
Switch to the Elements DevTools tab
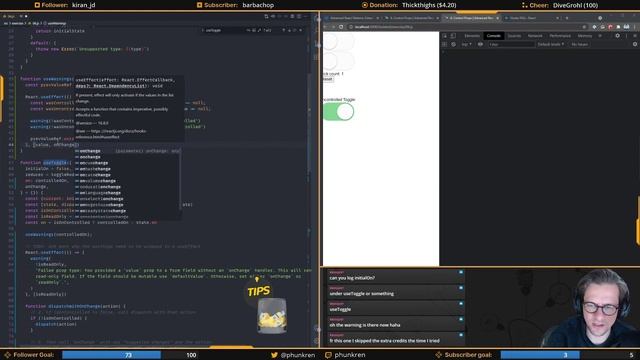click(x=472, y=36)
